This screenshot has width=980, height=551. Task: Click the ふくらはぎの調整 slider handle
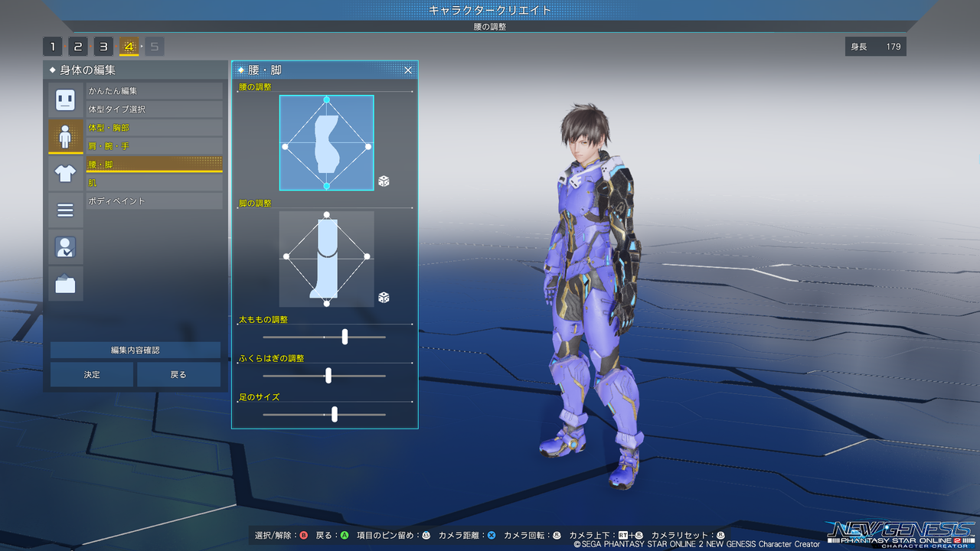[x=328, y=376]
